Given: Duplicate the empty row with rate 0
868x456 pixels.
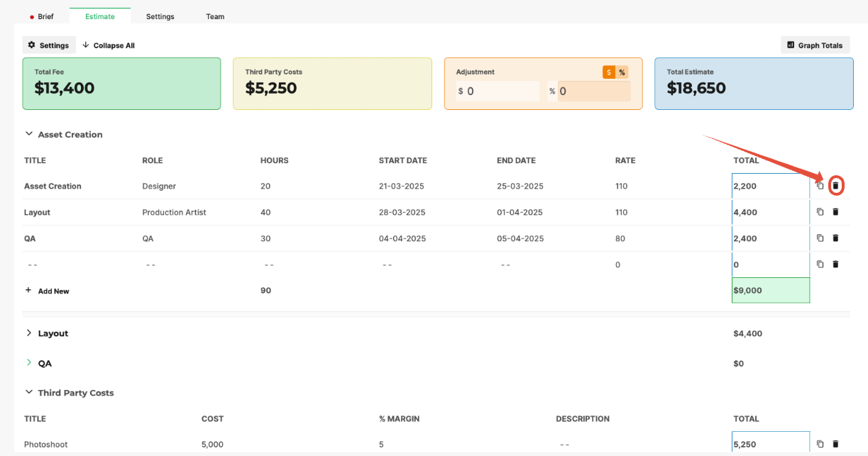Looking at the screenshot, I should pos(820,264).
